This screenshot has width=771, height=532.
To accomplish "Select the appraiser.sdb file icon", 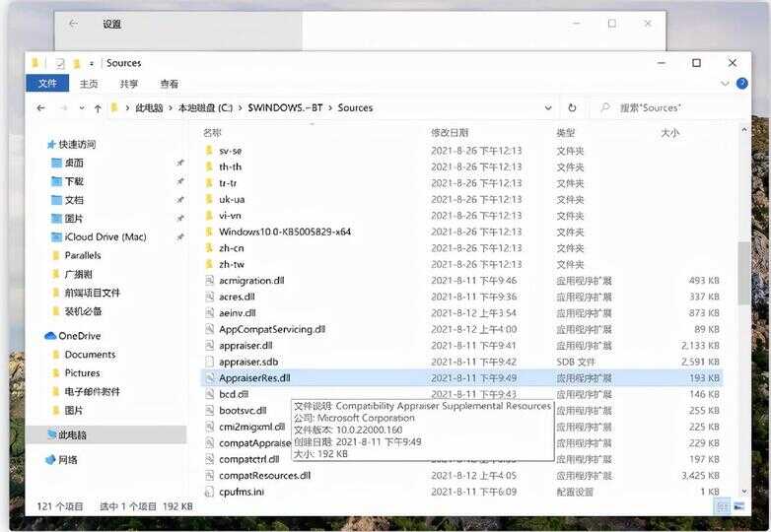I will click(x=209, y=362).
